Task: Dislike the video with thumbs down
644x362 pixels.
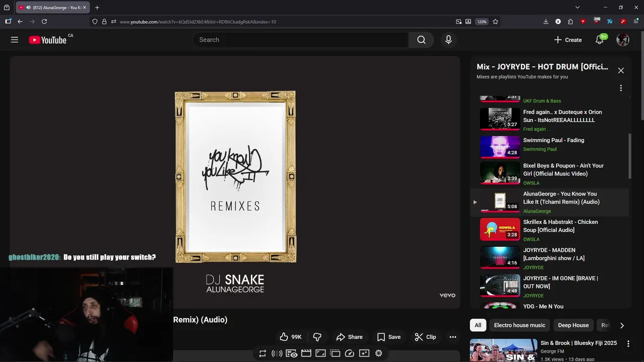Action: tap(317, 337)
